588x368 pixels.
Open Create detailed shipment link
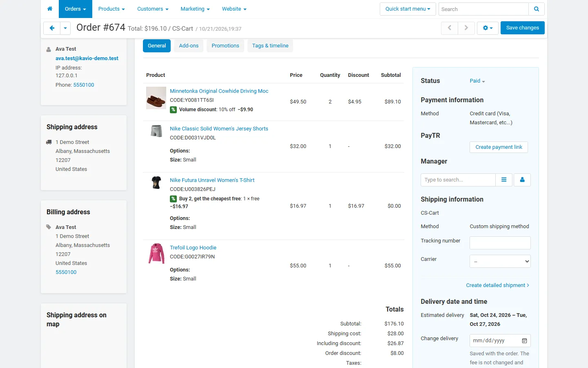pos(498,285)
